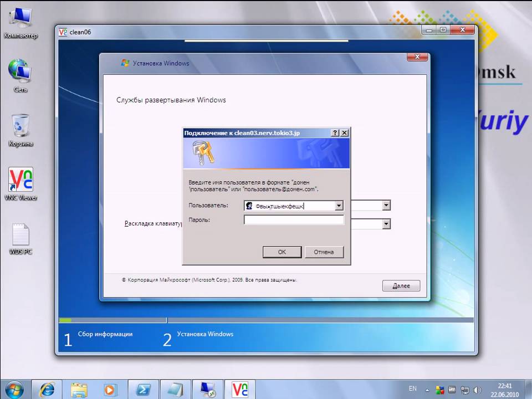This screenshot has height=399, width=532.
Task: Open the Корзина recycle bin icon
Action: coord(21,130)
